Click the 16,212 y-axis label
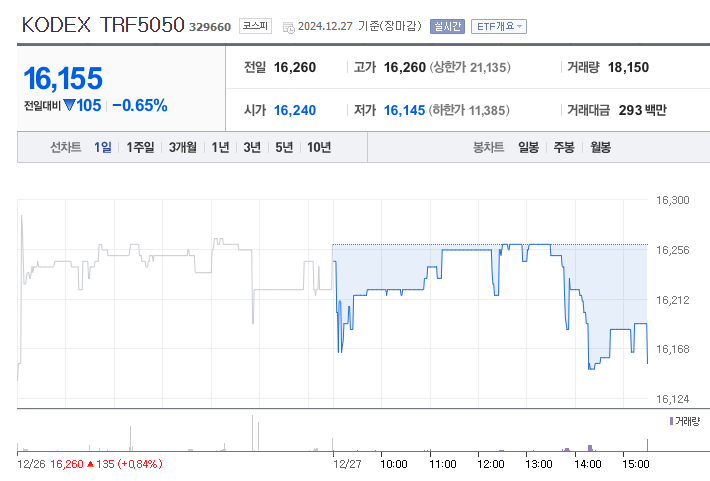Image resolution: width=710 pixels, height=481 pixels. coord(672,300)
